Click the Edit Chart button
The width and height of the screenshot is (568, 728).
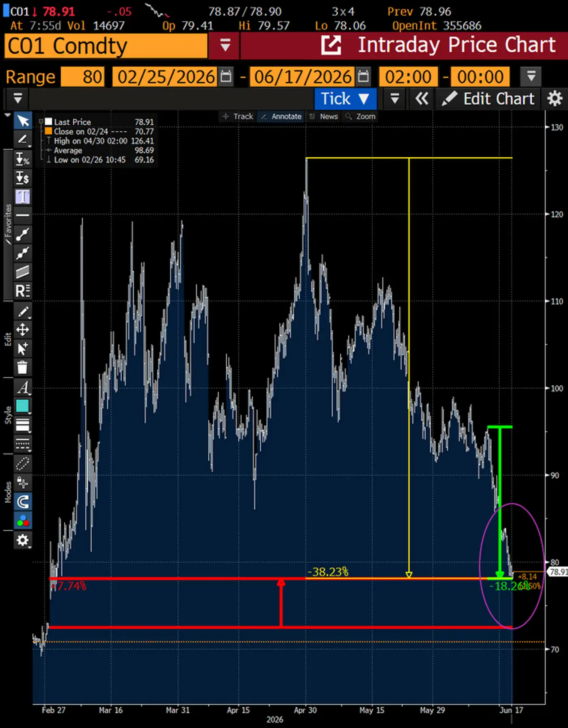pos(488,99)
